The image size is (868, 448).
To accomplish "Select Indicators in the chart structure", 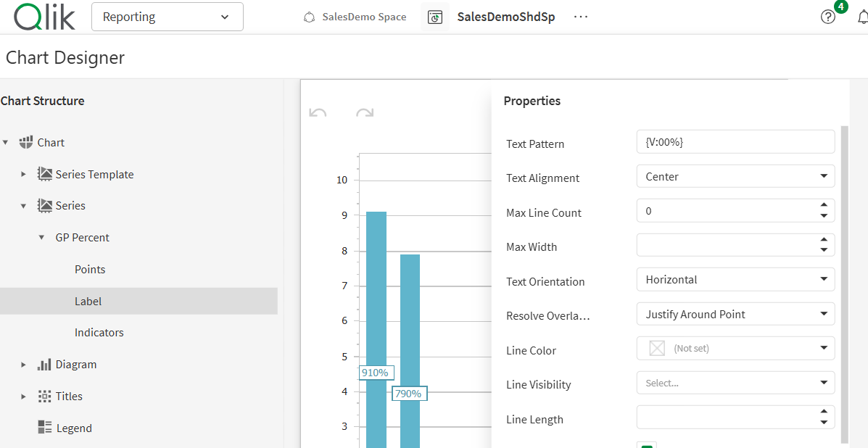I will (x=99, y=333).
